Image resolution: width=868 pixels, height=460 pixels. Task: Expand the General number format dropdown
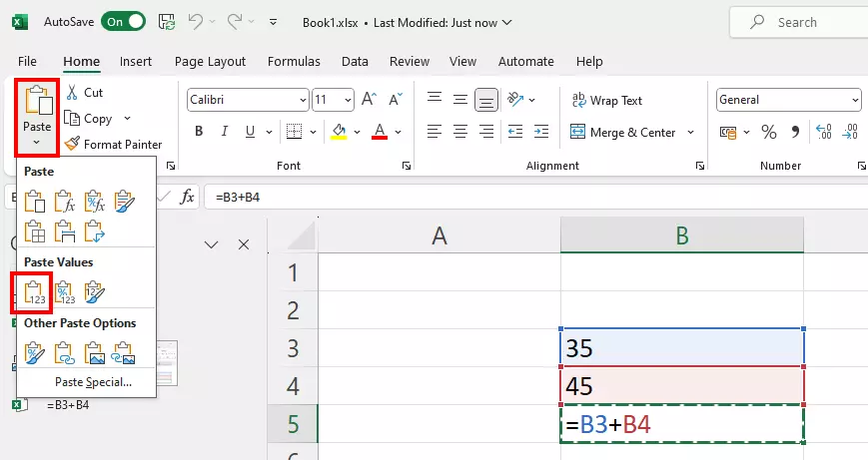point(855,100)
